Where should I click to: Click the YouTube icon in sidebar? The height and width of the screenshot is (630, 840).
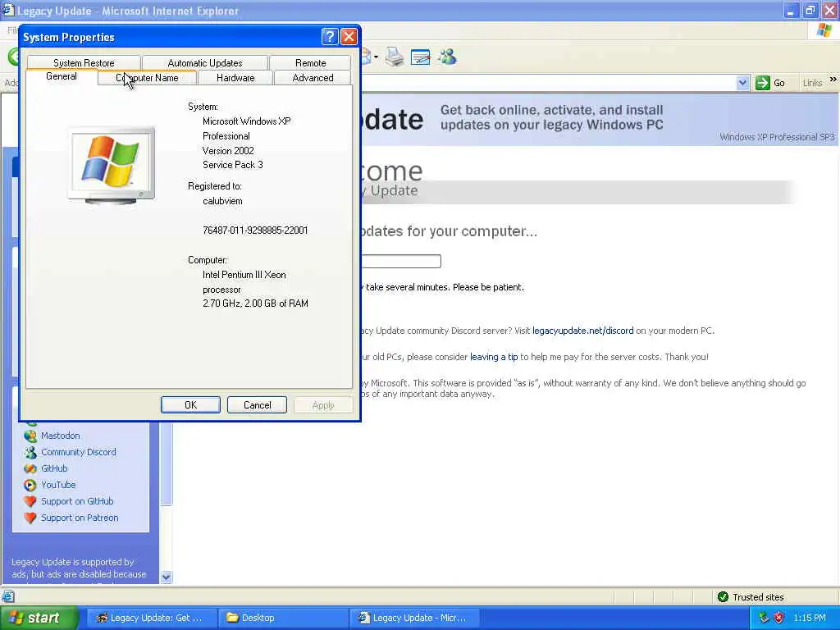point(30,485)
